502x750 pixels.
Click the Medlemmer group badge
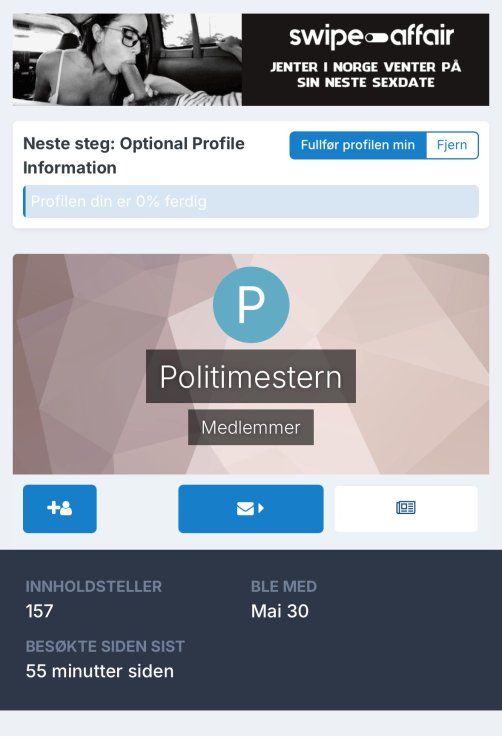pyautogui.click(x=251, y=427)
